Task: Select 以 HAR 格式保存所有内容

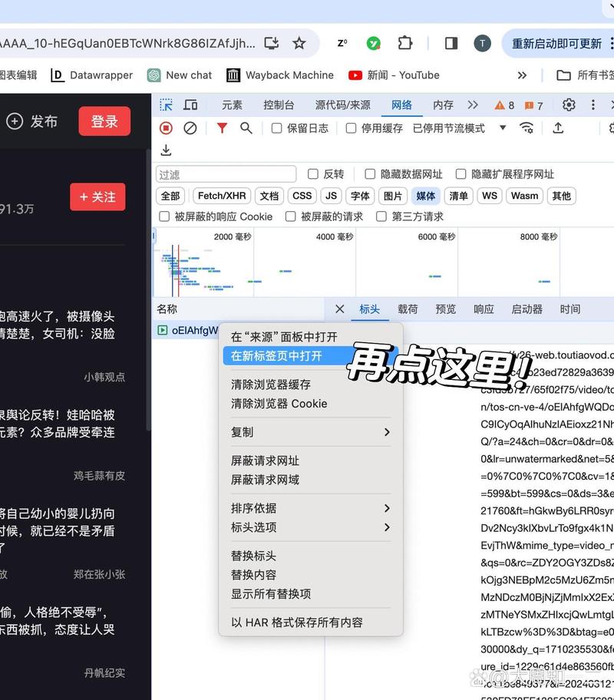Action: tap(311, 622)
